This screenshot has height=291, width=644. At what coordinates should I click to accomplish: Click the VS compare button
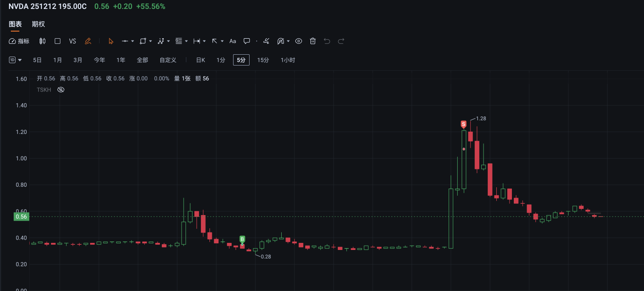[x=73, y=41]
